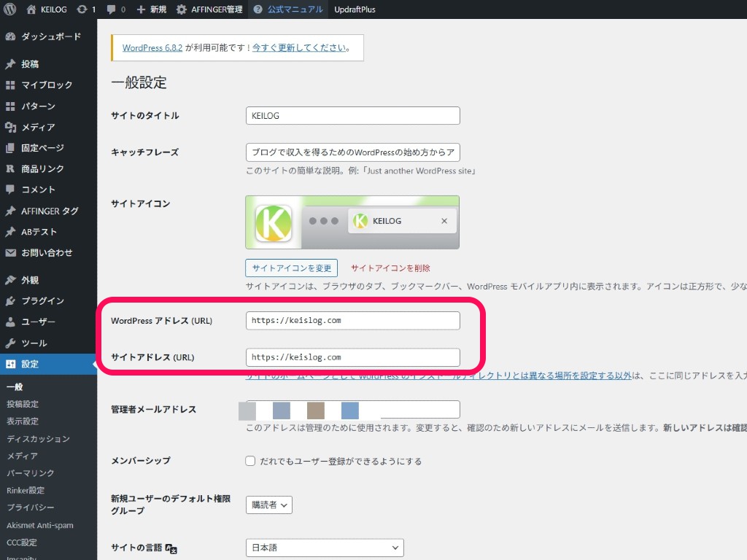The width and height of the screenshot is (747, 560).
Task: Select the 一般 settings submenu
Action: [x=15, y=386]
